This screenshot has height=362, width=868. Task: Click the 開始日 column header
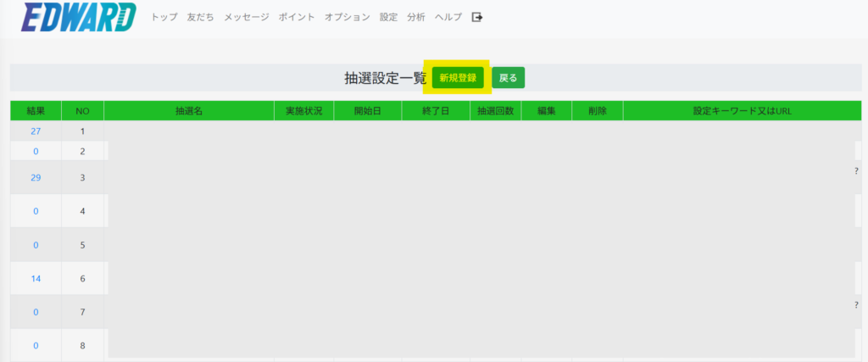tap(368, 111)
